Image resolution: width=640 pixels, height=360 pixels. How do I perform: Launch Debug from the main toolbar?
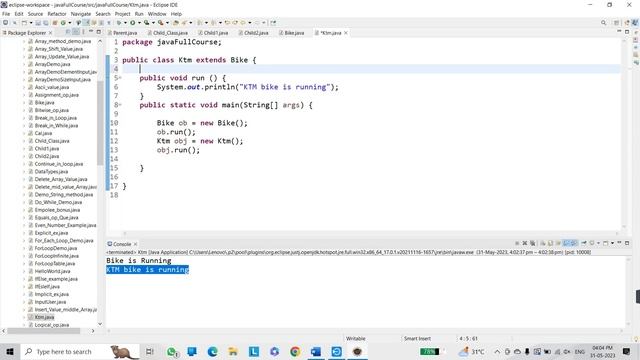click(118, 23)
